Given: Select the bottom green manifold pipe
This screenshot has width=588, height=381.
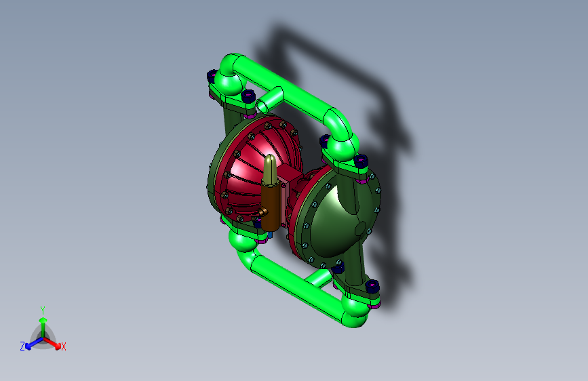Looking at the screenshot, I should [x=296, y=287].
